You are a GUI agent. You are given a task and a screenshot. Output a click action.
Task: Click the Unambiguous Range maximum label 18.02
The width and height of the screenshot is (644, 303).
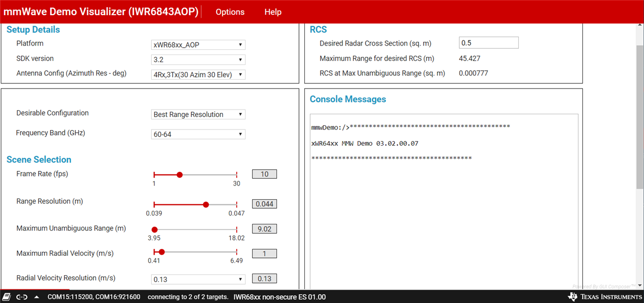point(237,238)
